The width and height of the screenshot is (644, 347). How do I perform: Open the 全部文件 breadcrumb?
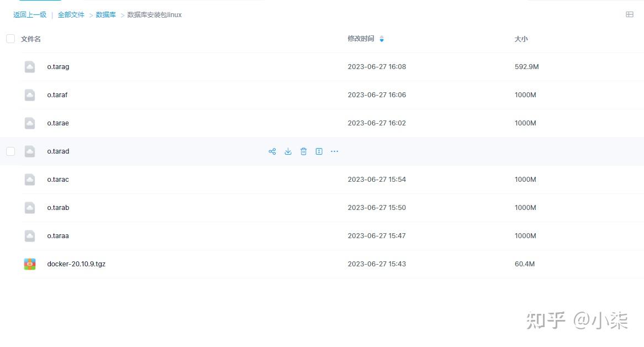[x=71, y=15]
